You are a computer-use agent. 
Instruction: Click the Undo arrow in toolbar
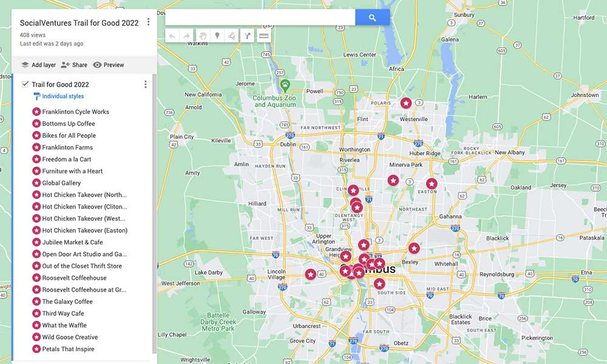(x=172, y=36)
